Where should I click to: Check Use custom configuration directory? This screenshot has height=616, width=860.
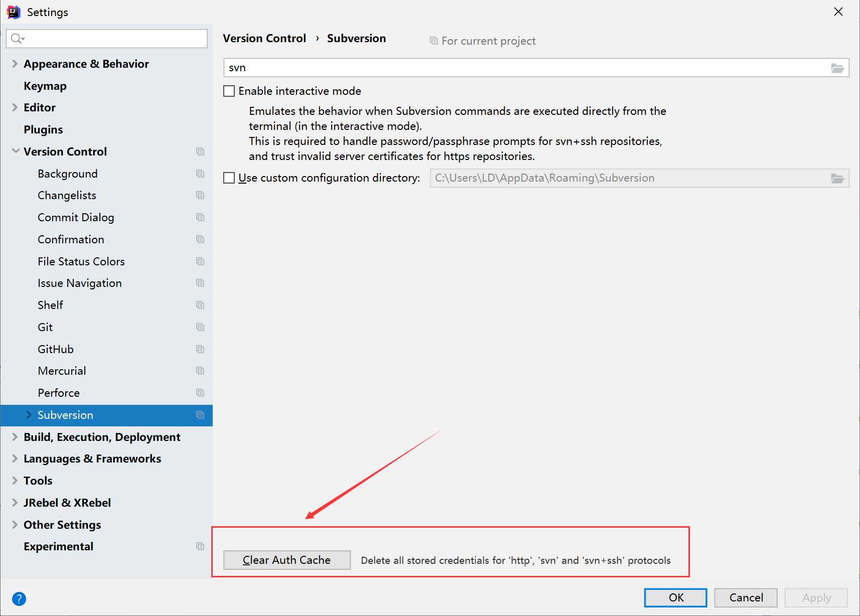(x=229, y=178)
